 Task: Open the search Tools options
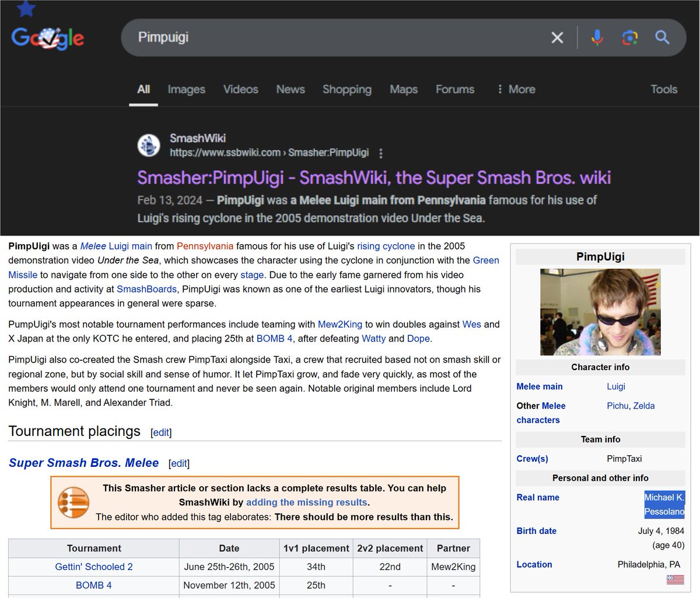pyautogui.click(x=664, y=89)
